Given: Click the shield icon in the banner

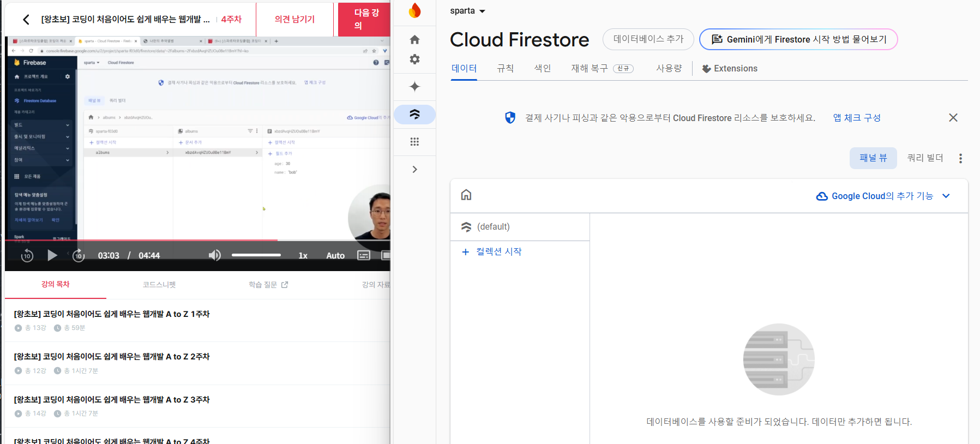Looking at the screenshot, I should 510,118.
